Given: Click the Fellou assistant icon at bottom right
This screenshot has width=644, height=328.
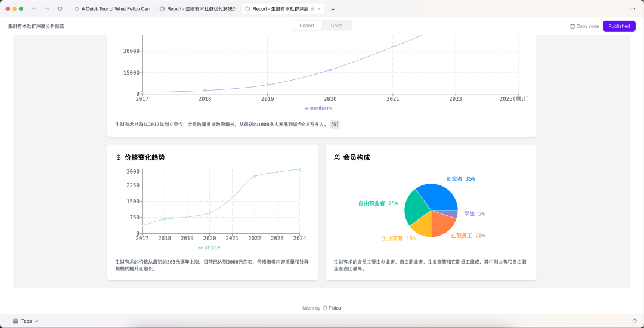Looking at the screenshot, I should (x=634, y=321).
